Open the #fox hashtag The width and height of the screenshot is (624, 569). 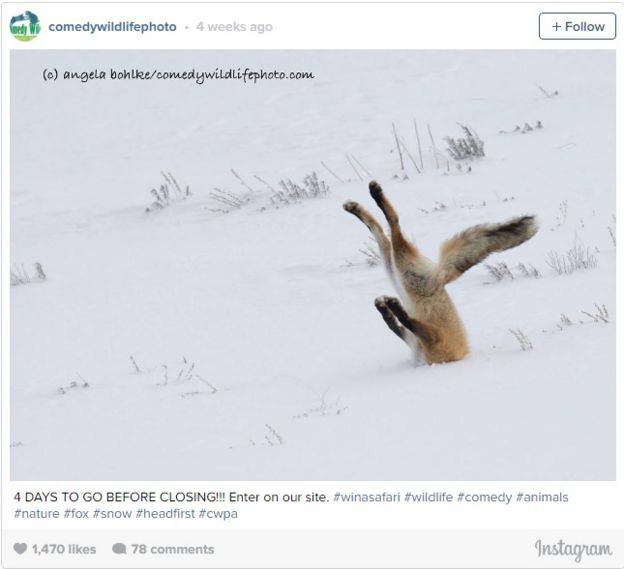[x=76, y=513]
